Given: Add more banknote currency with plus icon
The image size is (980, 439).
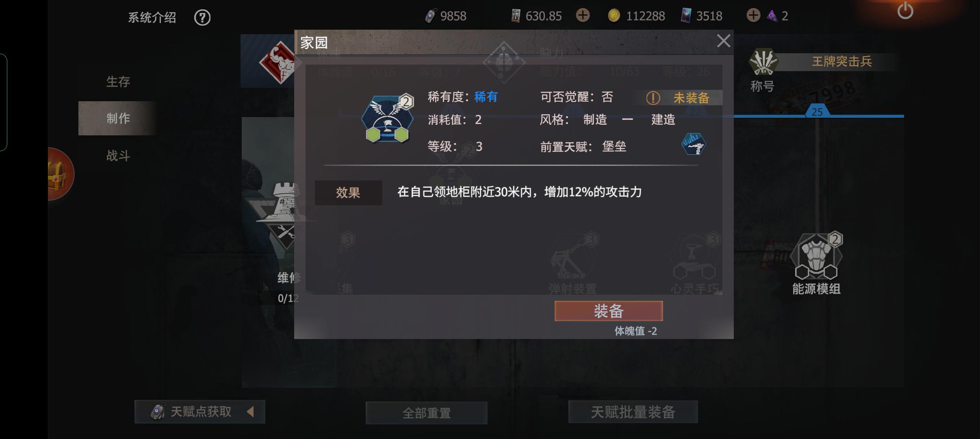Looking at the screenshot, I should click(583, 15).
